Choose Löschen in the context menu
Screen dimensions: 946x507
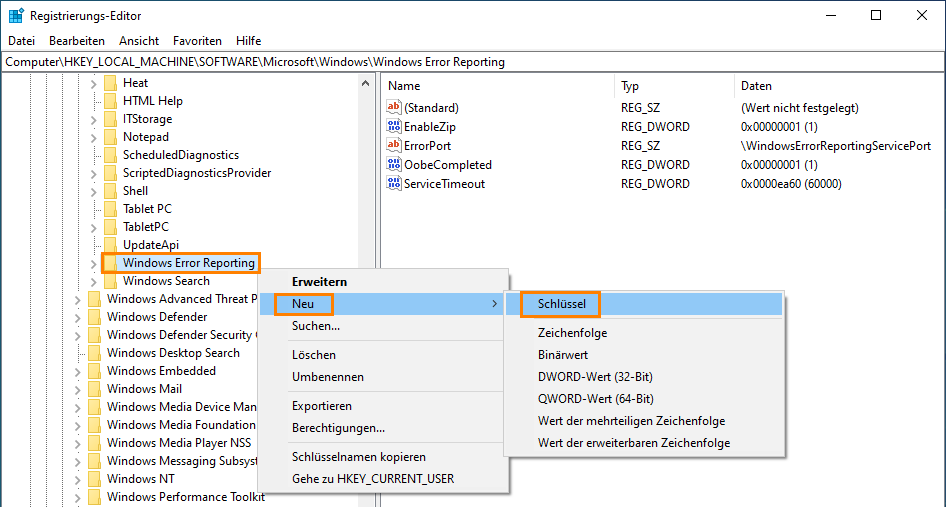(384, 355)
